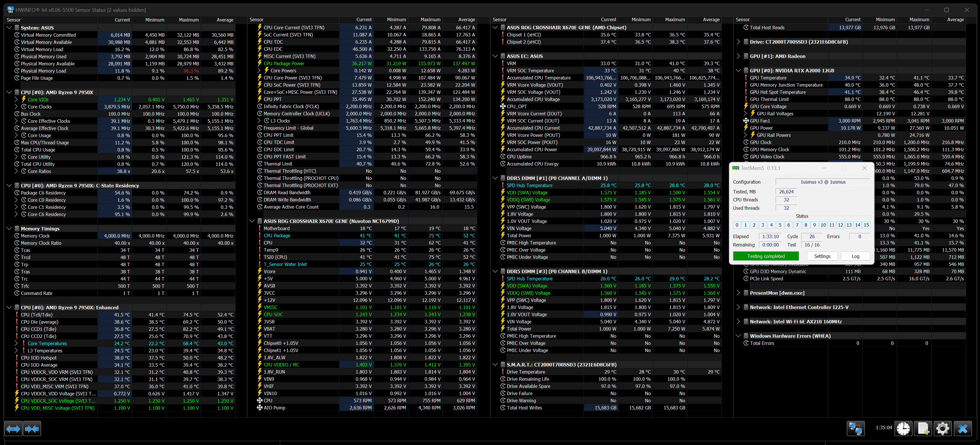Expand the PresentMon [dwm.exe] section
The width and height of the screenshot is (980, 445).
pos(738,293)
